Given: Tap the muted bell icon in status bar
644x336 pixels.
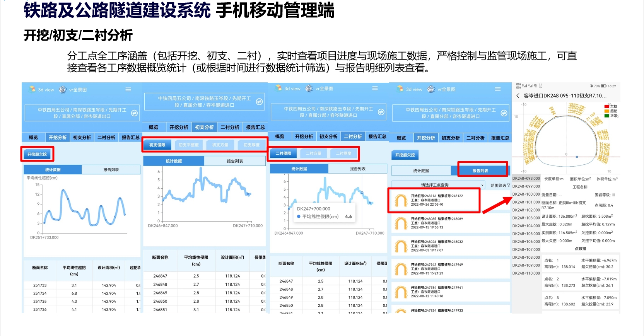Looking at the screenshot, I should point(591,86).
